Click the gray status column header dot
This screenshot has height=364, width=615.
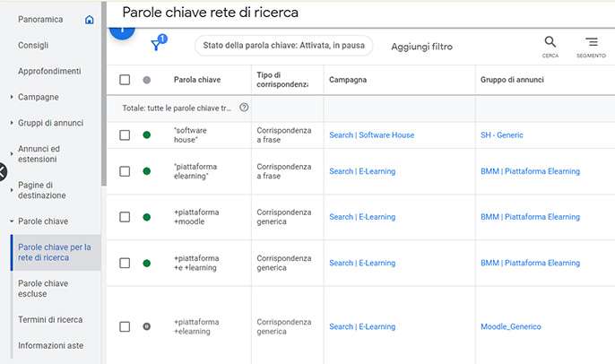click(147, 80)
